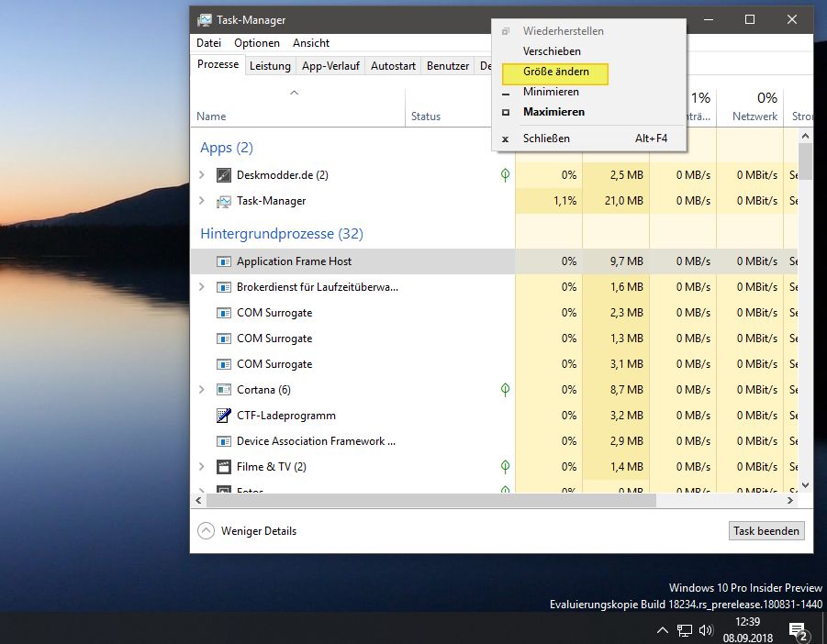Screen dimensions: 827x644
Task: Click the Task-Manager icon in the title bar
Action: (x=204, y=20)
